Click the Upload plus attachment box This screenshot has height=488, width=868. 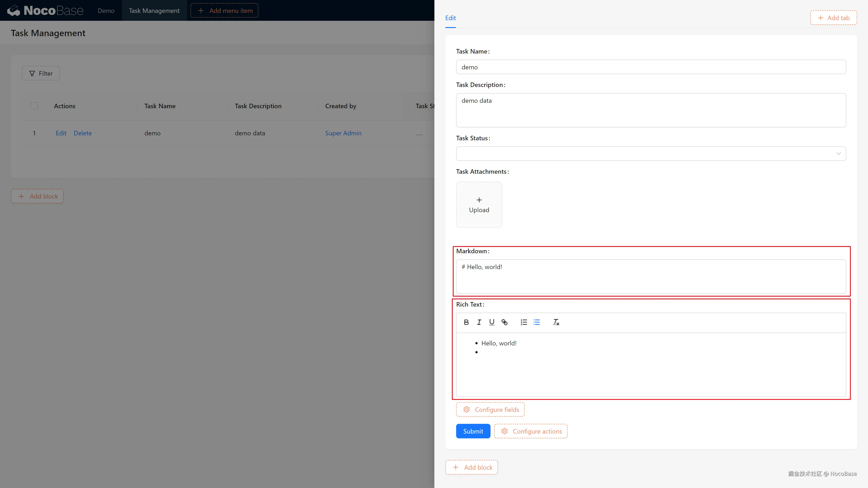[479, 205]
